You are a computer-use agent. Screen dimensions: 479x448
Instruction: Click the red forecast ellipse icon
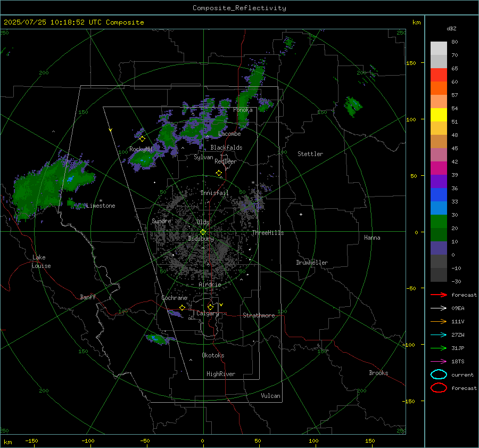click(439, 388)
